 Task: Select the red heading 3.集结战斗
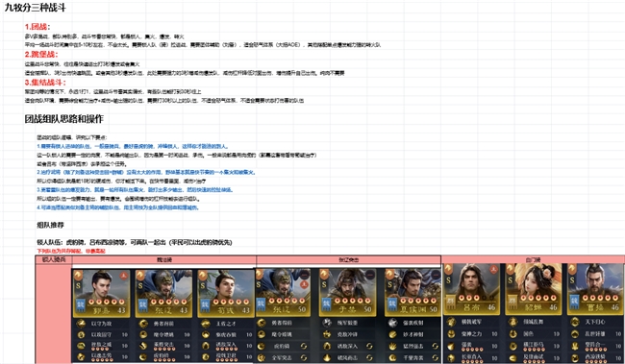[45, 83]
